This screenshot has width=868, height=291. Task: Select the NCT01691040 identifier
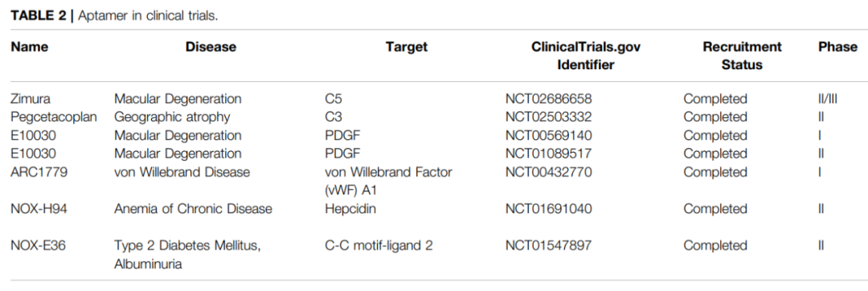point(548,208)
